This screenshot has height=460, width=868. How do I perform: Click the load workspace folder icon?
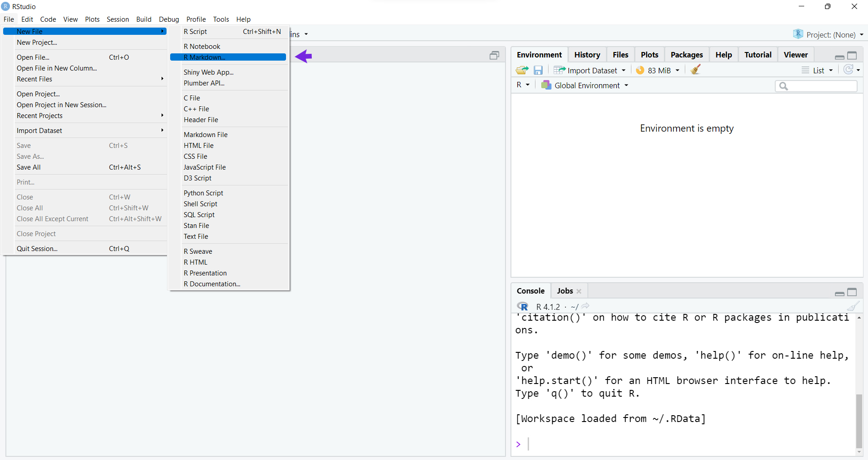(x=522, y=70)
